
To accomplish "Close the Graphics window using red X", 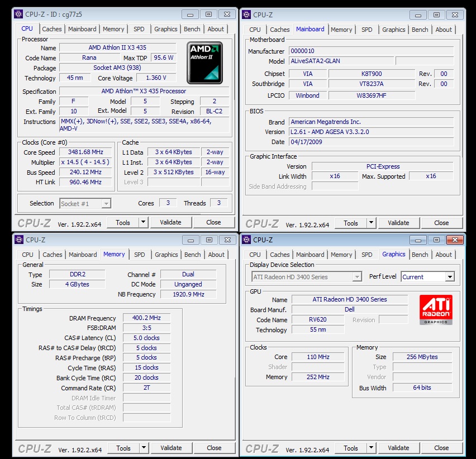I will point(455,240).
